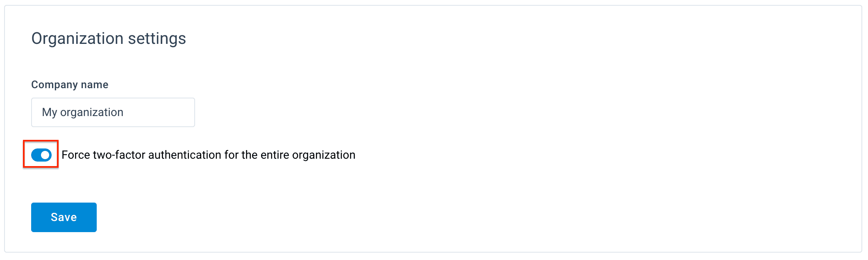Turn off the blue two-factor toggle

point(41,155)
